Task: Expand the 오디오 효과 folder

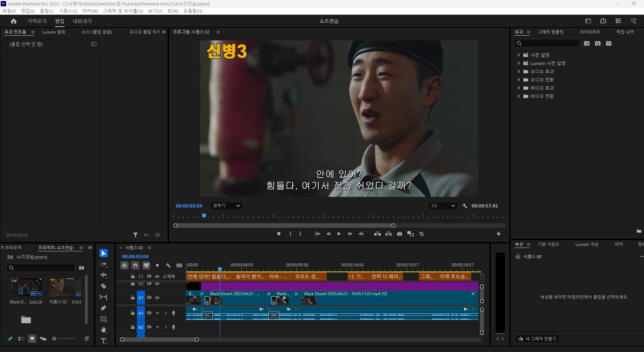Action: (x=519, y=71)
